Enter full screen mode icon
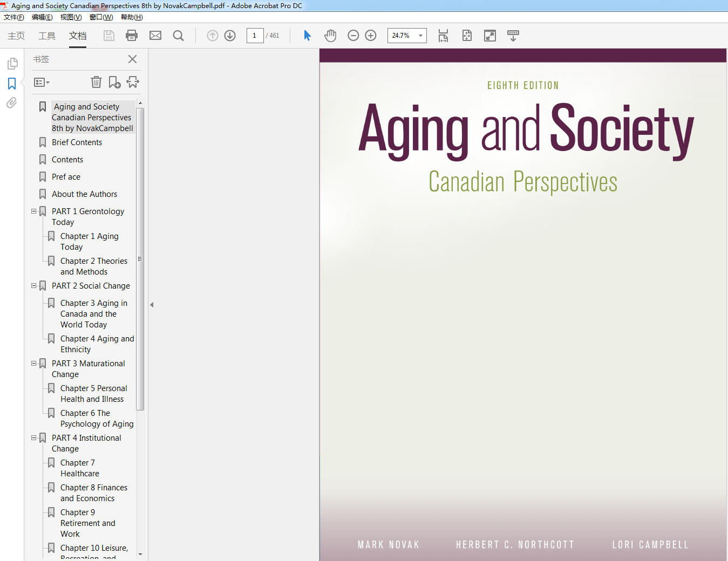This screenshot has height=561, width=728. click(490, 36)
